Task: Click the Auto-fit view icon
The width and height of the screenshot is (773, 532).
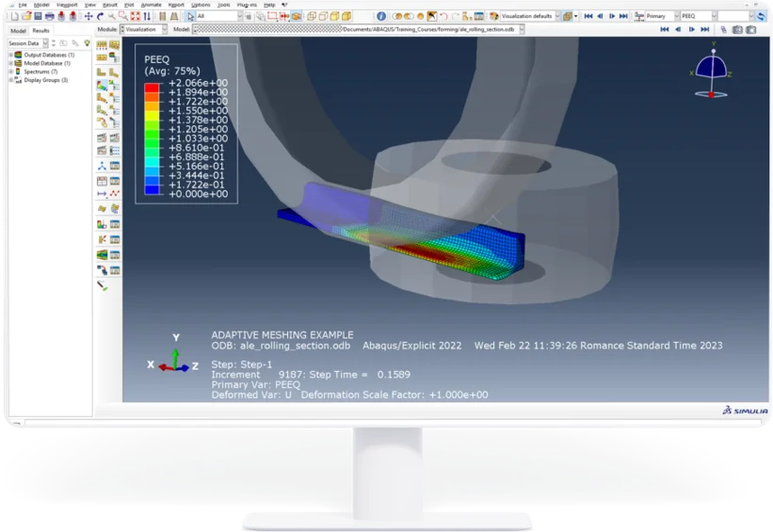Action: [x=135, y=16]
